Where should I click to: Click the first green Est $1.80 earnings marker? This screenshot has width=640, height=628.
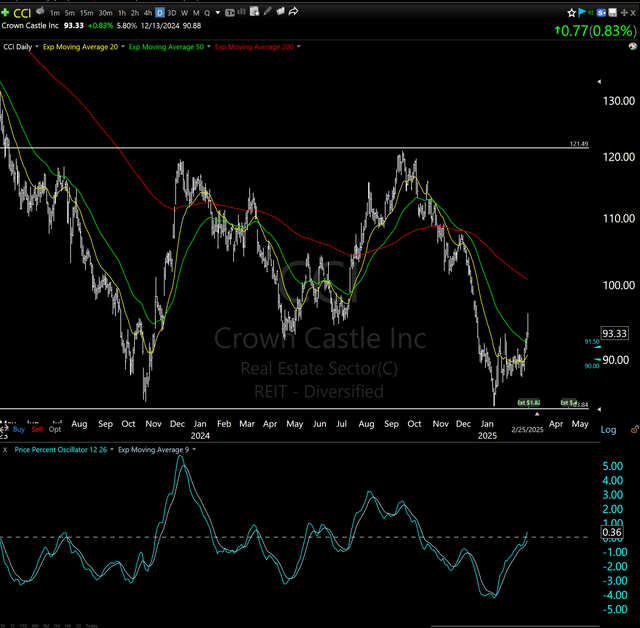529,403
